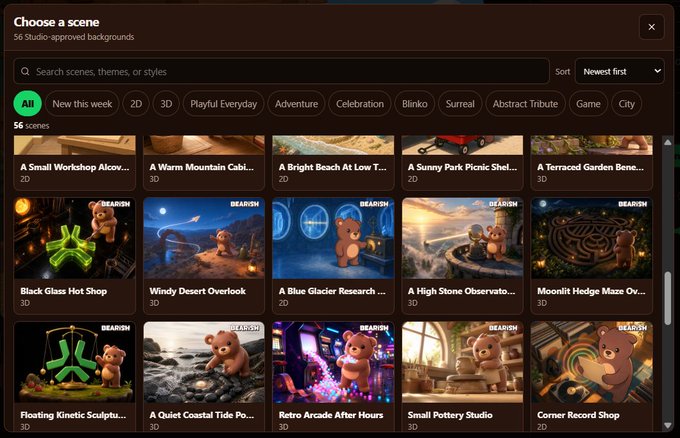Click the scrollbar up arrow
This screenshot has height=438, width=680.
coord(668,142)
